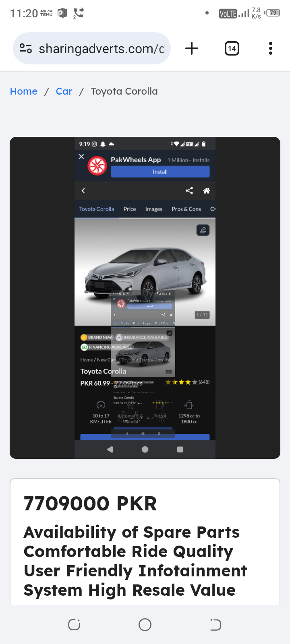
Task: Tap the blue Install button
Action: [160, 172]
